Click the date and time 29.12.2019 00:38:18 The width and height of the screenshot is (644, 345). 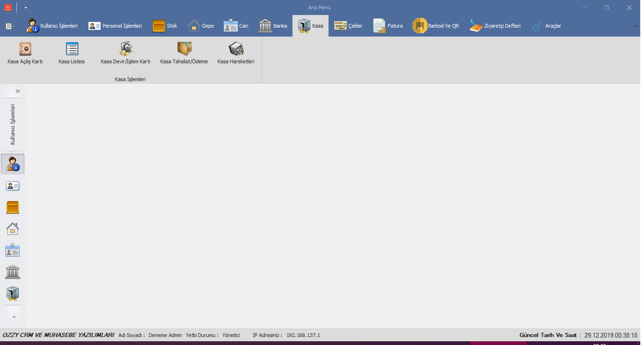[x=611, y=335]
